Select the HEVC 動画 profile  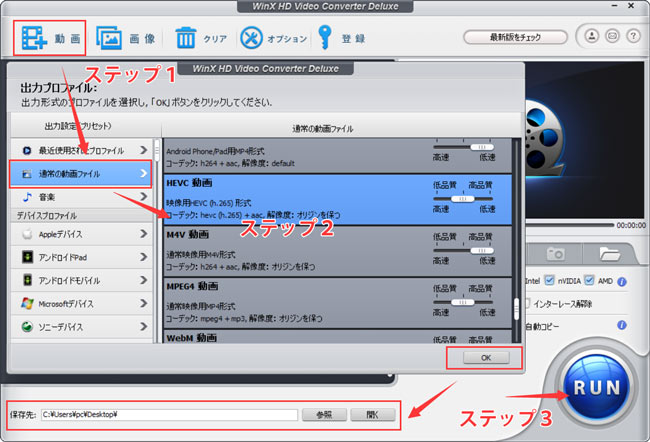coord(337,199)
